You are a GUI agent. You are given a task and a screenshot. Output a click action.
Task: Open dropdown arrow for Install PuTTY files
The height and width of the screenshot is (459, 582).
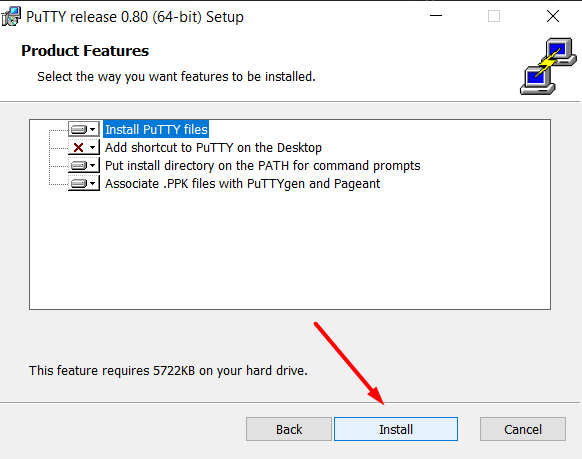[x=93, y=129]
